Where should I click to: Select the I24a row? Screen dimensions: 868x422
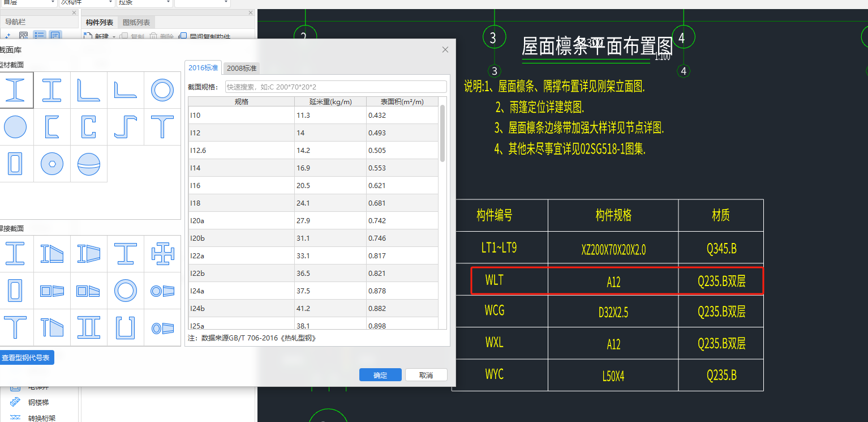click(x=313, y=291)
